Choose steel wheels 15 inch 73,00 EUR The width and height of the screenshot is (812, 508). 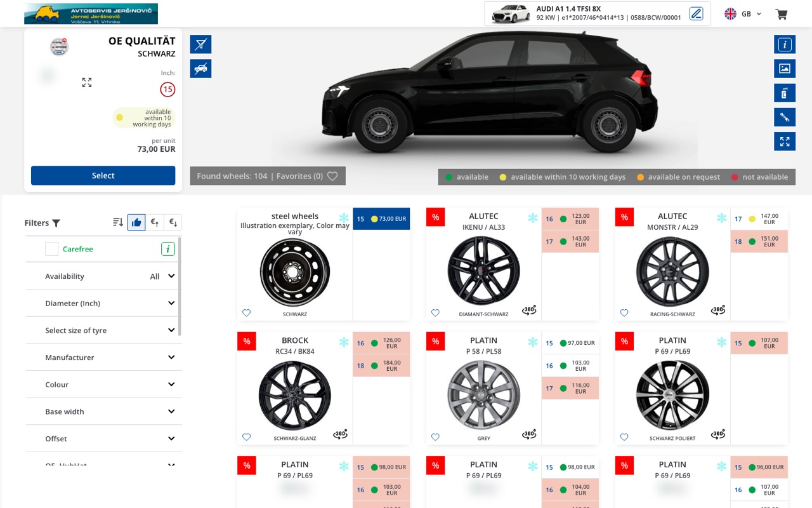click(381, 218)
